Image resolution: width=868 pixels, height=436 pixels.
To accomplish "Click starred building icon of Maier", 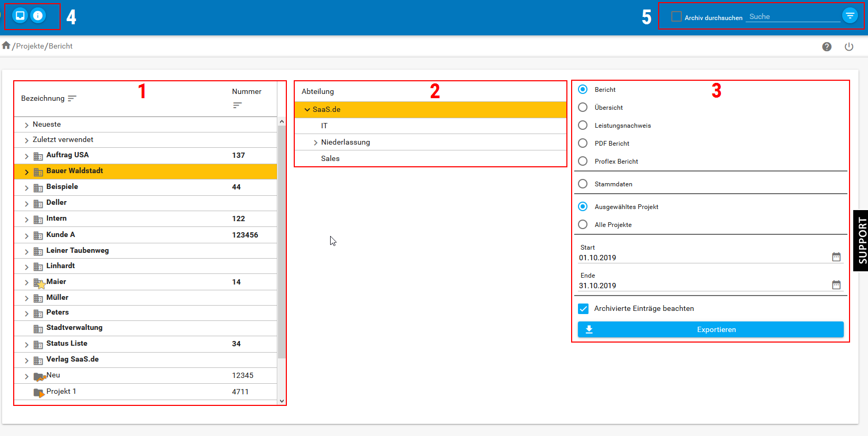I will click(x=40, y=283).
